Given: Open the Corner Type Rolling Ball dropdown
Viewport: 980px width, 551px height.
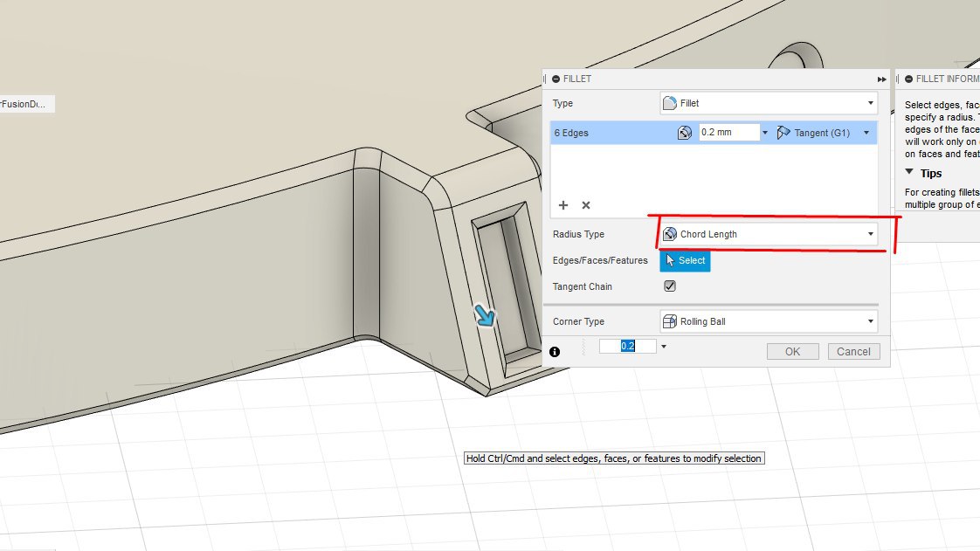Looking at the screenshot, I should click(x=768, y=321).
